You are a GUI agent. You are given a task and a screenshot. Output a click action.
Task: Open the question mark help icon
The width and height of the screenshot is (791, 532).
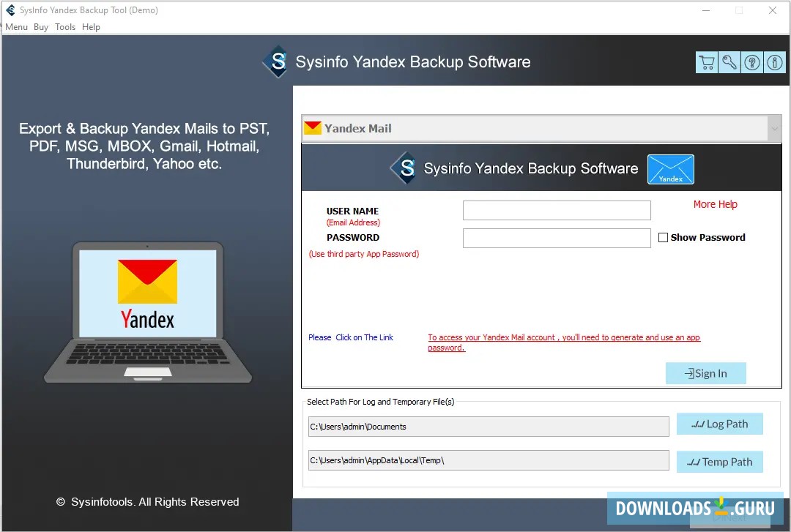coord(751,62)
